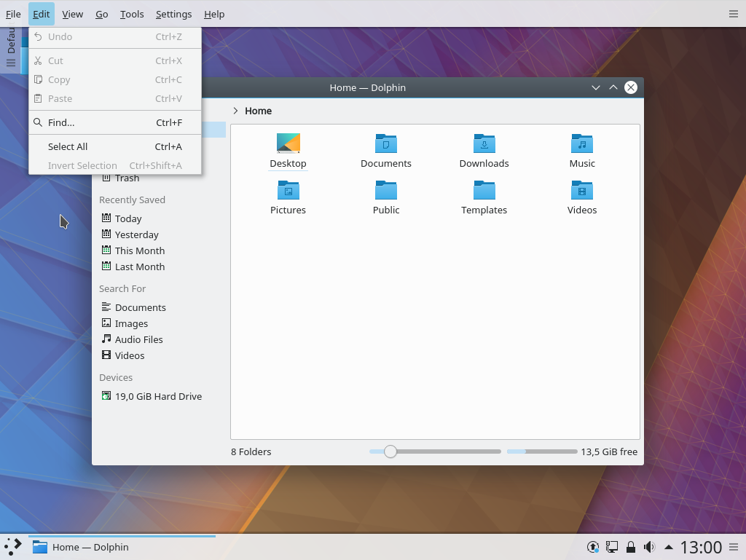The height and width of the screenshot is (560, 746).
Task: Click the lock screen tray icon
Action: 631,547
